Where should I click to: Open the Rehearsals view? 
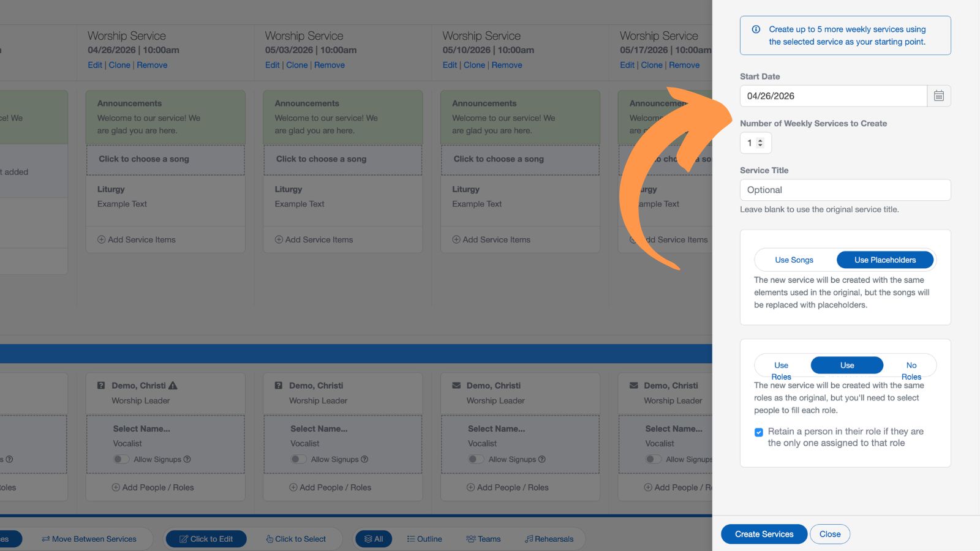549,539
